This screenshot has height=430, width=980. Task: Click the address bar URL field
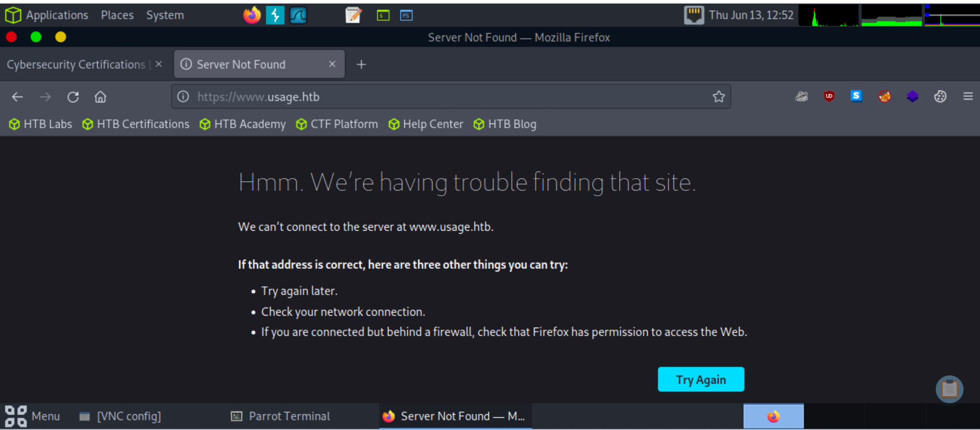click(442, 97)
